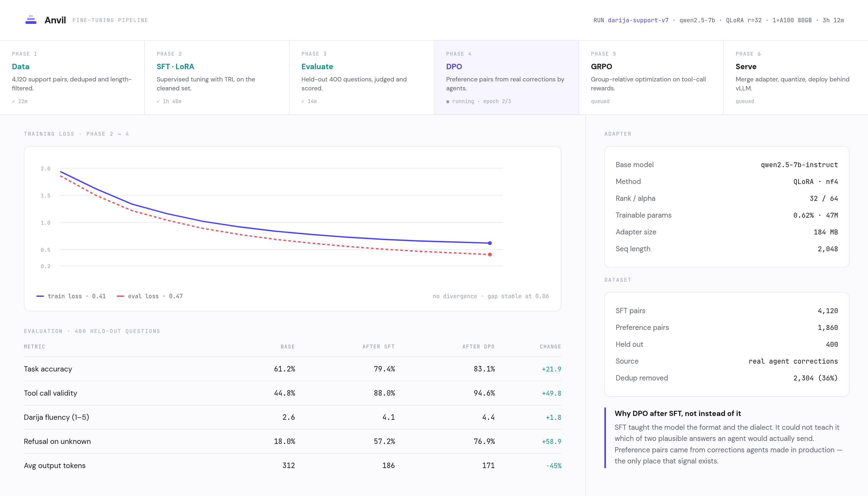Click the blue train loss legend marker
This screenshot has width=868, height=496.
tap(40, 296)
